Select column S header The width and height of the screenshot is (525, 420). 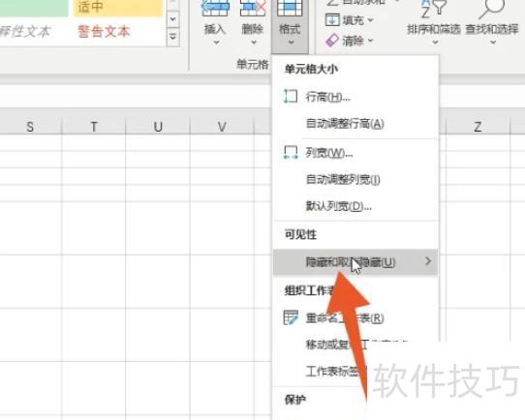(30, 127)
